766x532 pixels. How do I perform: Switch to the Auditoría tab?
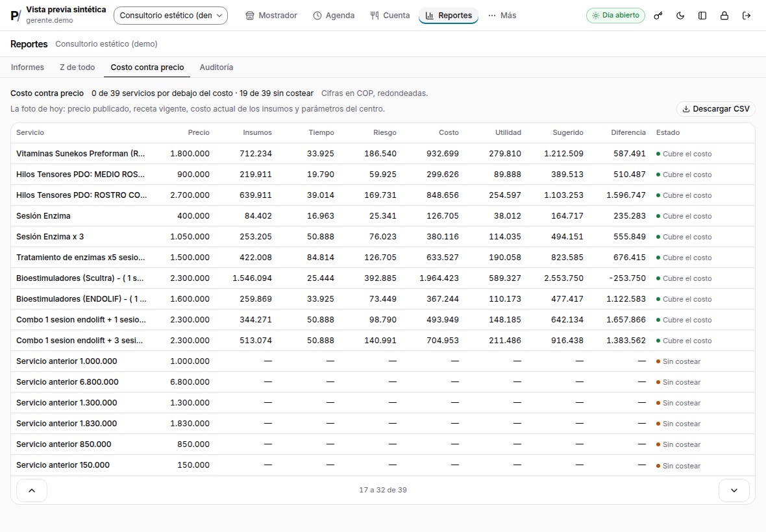coord(216,67)
